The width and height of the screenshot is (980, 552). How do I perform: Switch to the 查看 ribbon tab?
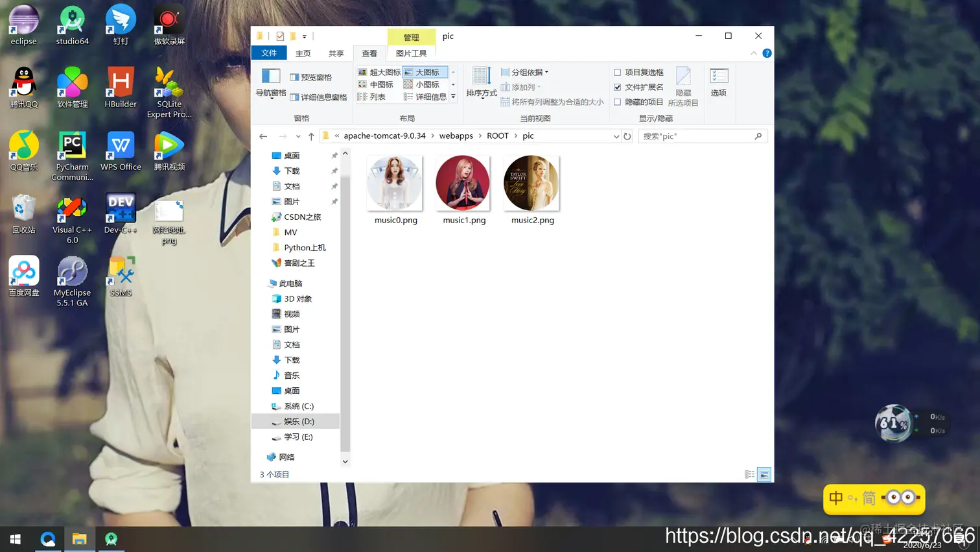[x=369, y=53]
